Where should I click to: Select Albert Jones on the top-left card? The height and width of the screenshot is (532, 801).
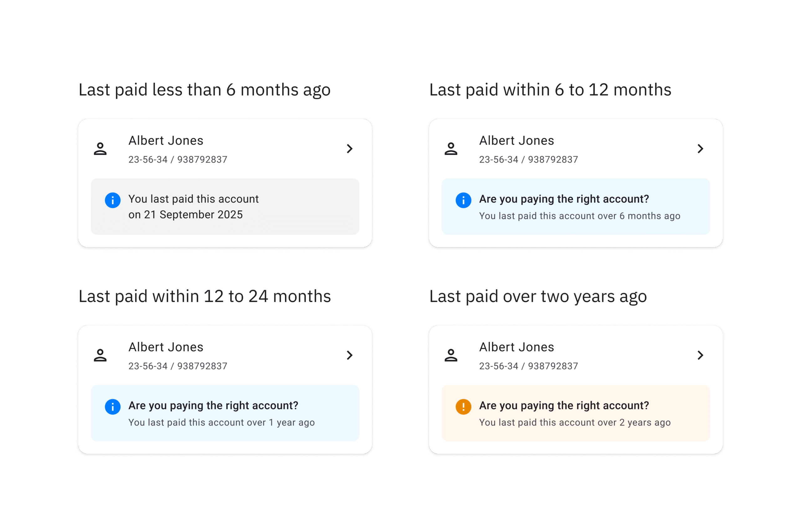[x=166, y=140]
